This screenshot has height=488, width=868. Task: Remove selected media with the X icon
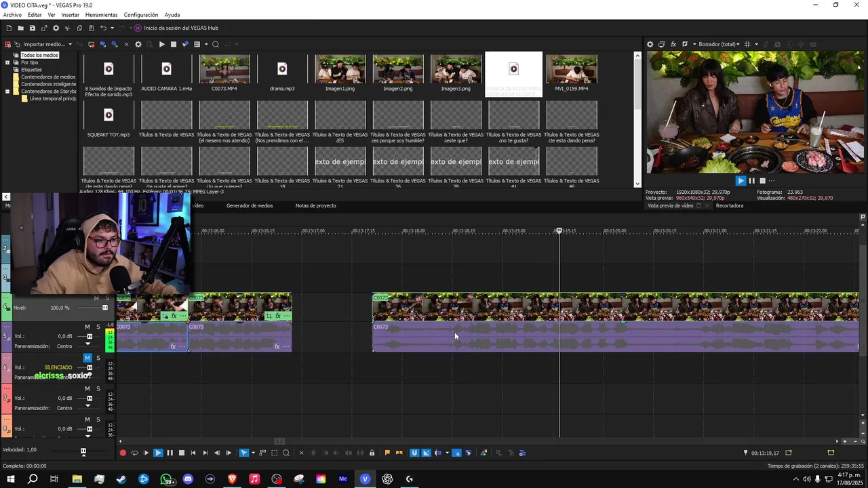coord(126,44)
